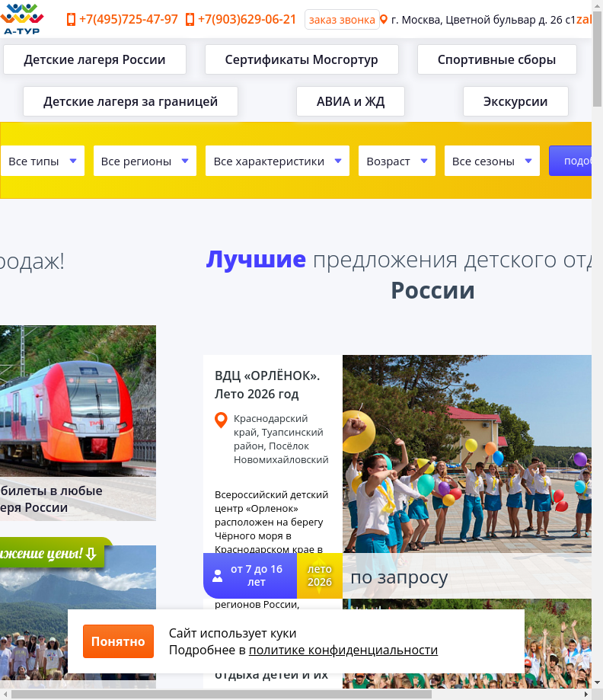Open Спортивные сборы section

tap(496, 59)
